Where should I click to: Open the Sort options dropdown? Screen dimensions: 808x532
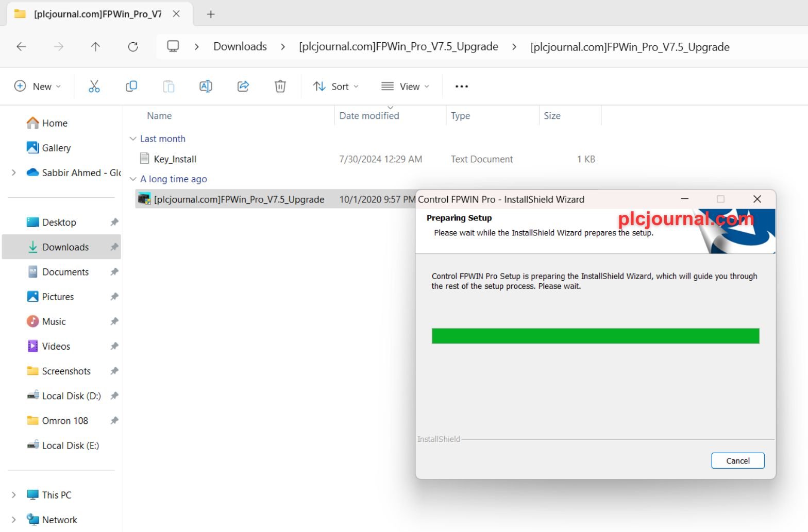click(336, 87)
